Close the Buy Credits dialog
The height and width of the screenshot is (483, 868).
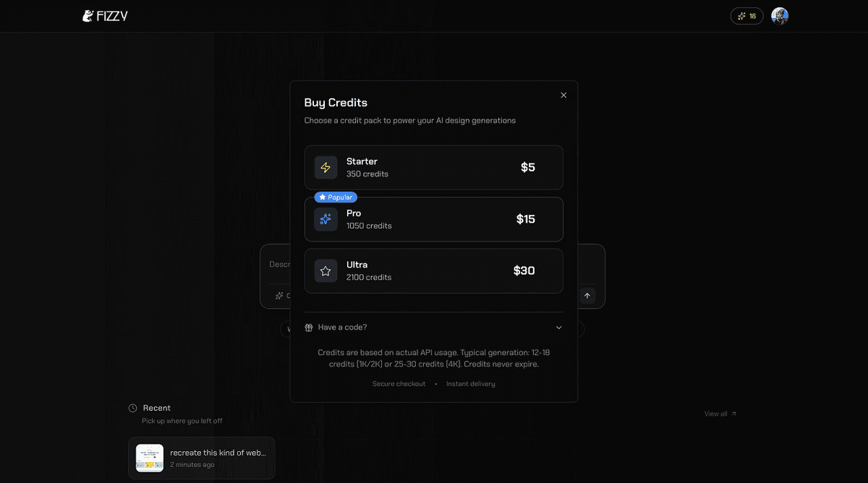pyautogui.click(x=563, y=95)
